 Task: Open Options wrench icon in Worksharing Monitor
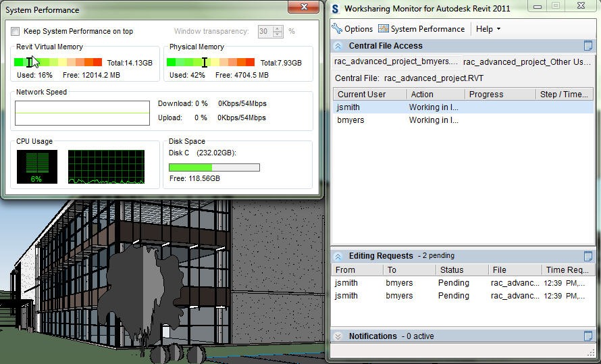pyautogui.click(x=337, y=28)
